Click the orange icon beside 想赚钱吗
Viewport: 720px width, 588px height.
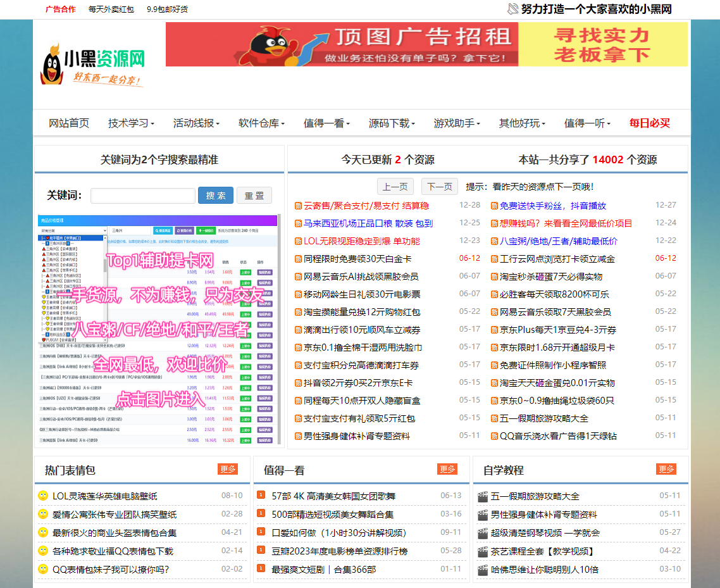494,223
